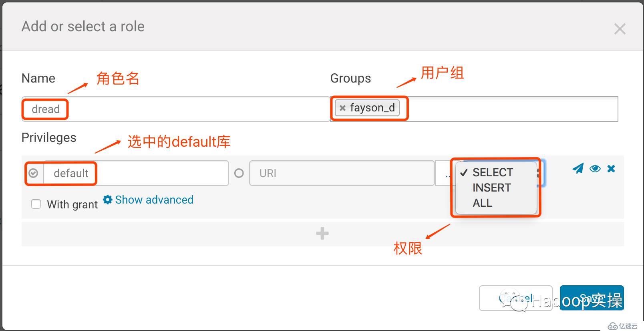Image resolution: width=644 pixels, height=331 pixels.
Task: Choose INSERT from the privilege dropdown
Action: coord(491,188)
